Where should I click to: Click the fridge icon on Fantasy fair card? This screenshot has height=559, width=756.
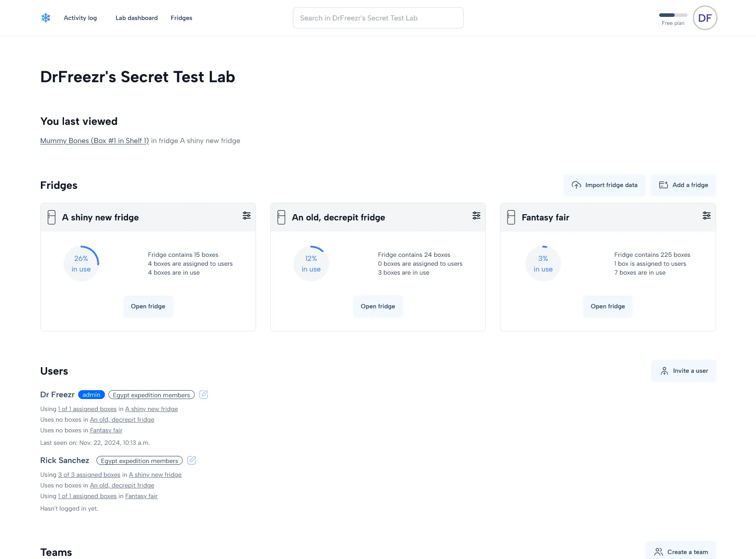[511, 217]
